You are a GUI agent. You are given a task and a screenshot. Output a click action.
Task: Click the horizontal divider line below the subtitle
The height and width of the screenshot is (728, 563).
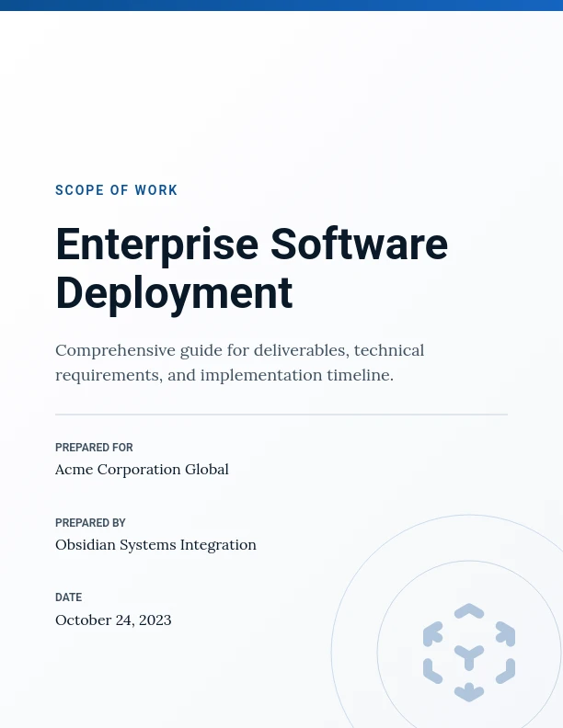point(281,415)
